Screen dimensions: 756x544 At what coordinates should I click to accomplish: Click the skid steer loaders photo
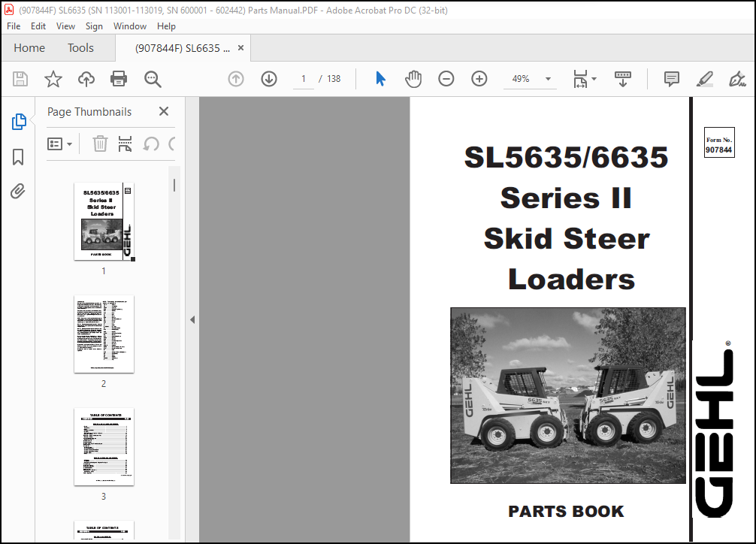pyautogui.click(x=568, y=395)
